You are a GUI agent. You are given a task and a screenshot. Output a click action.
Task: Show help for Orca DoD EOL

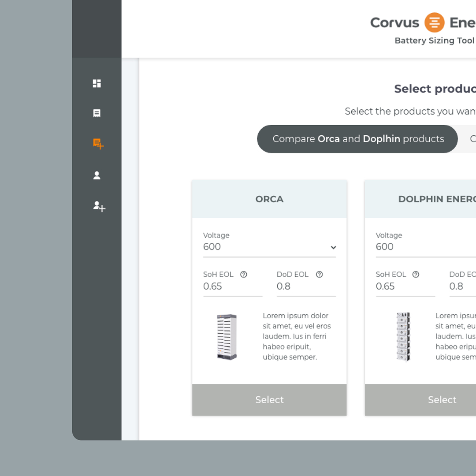click(x=319, y=275)
